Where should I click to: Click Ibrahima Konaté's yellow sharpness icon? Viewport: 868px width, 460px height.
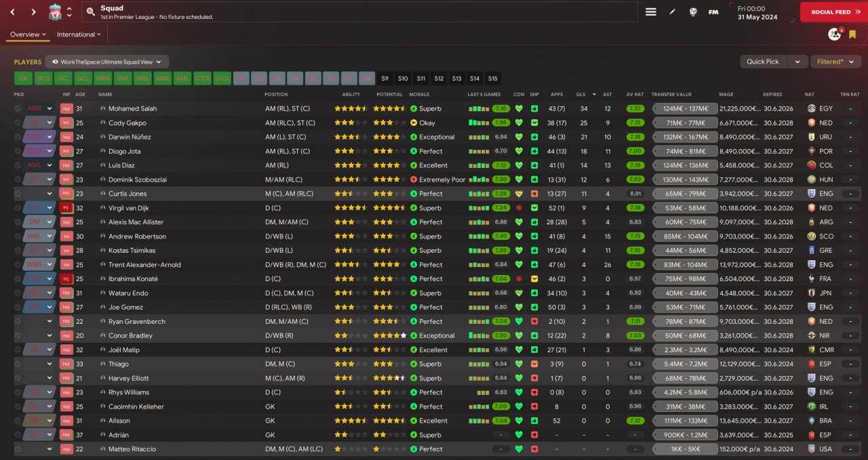(534, 278)
